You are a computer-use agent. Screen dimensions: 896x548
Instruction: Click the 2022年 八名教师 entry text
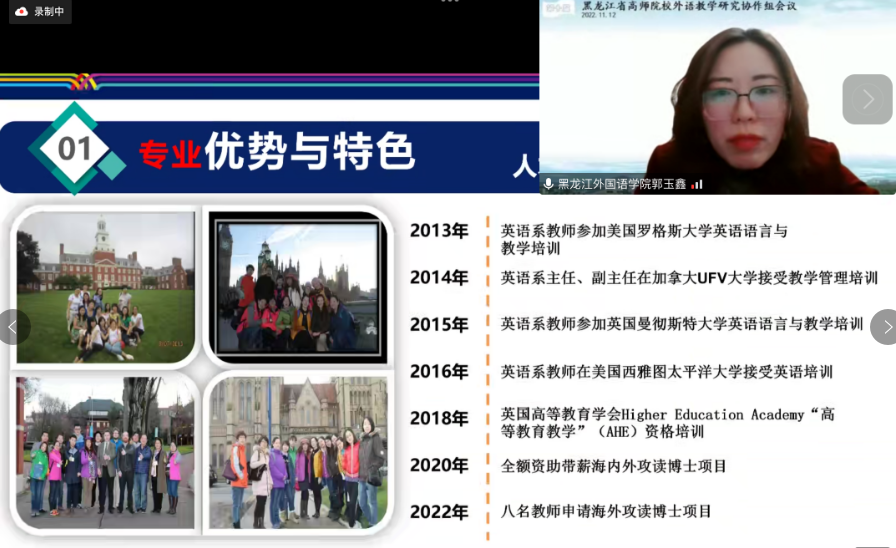click(606, 511)
